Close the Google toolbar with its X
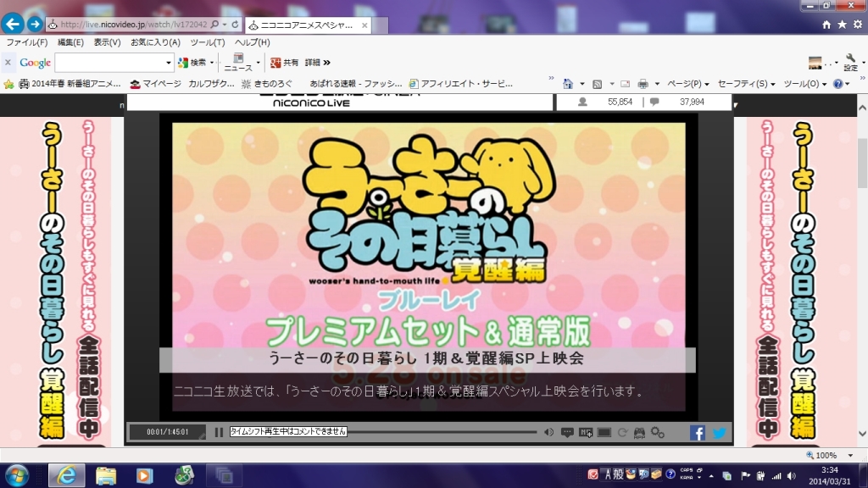 pyautogui.click(x=8, y=63)
